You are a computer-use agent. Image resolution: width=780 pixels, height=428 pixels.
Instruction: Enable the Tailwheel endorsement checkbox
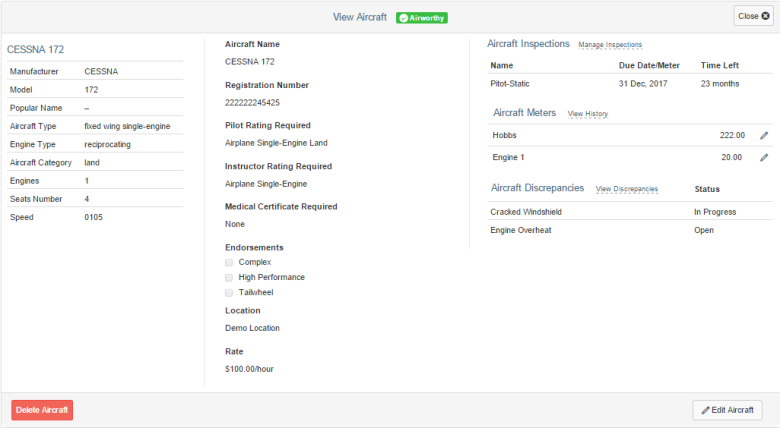(x=229, y=293)
